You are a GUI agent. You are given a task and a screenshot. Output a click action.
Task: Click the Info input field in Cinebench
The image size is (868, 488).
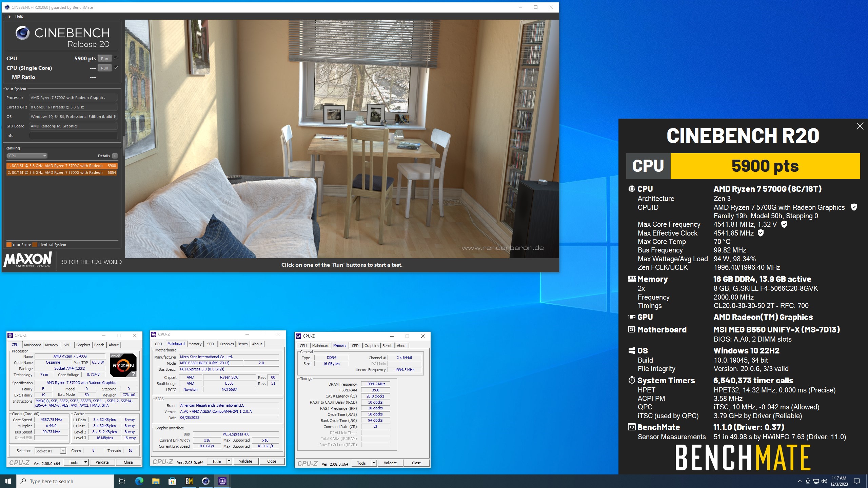click(73, 136)
